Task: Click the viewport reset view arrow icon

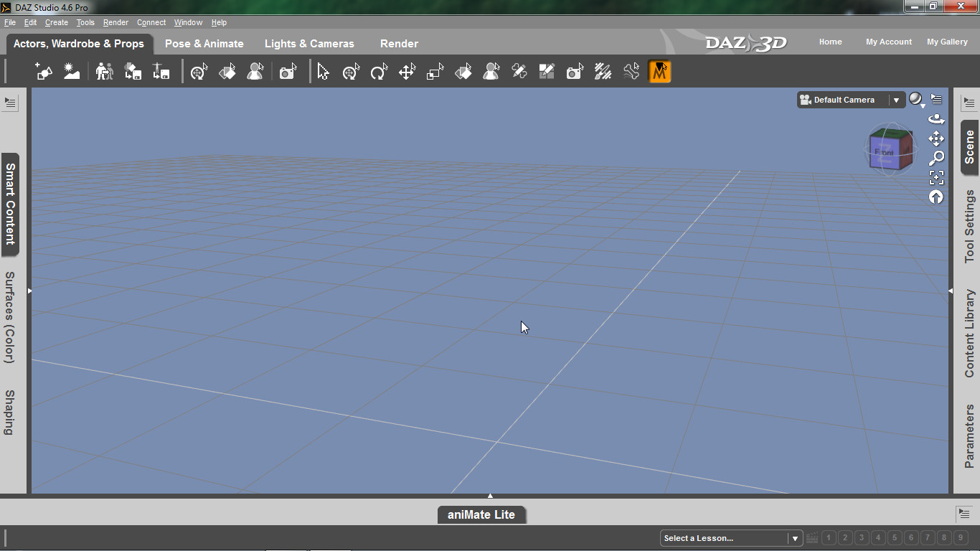Action: [936, 197]
